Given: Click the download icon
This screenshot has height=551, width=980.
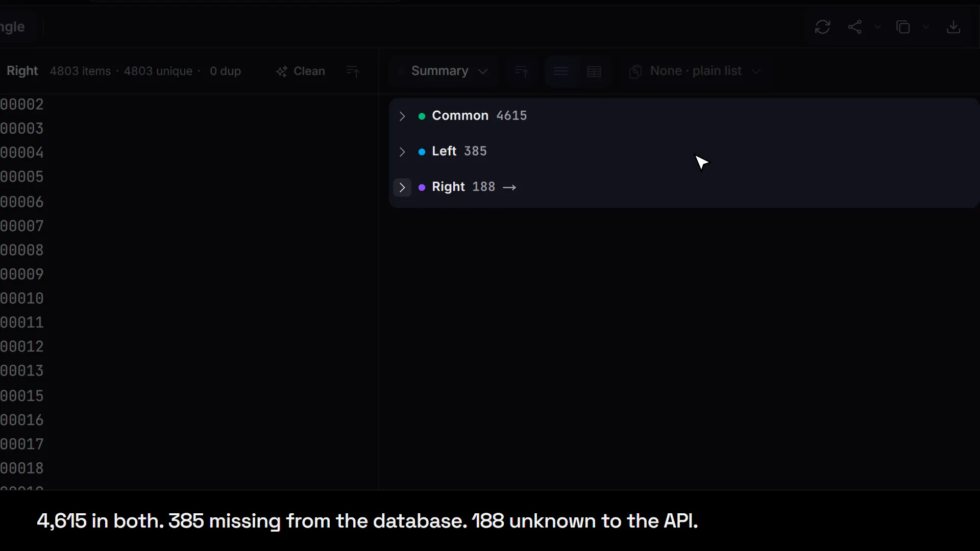Looking at the screenshot, I should pyautogui.click(x=953, y=27).
